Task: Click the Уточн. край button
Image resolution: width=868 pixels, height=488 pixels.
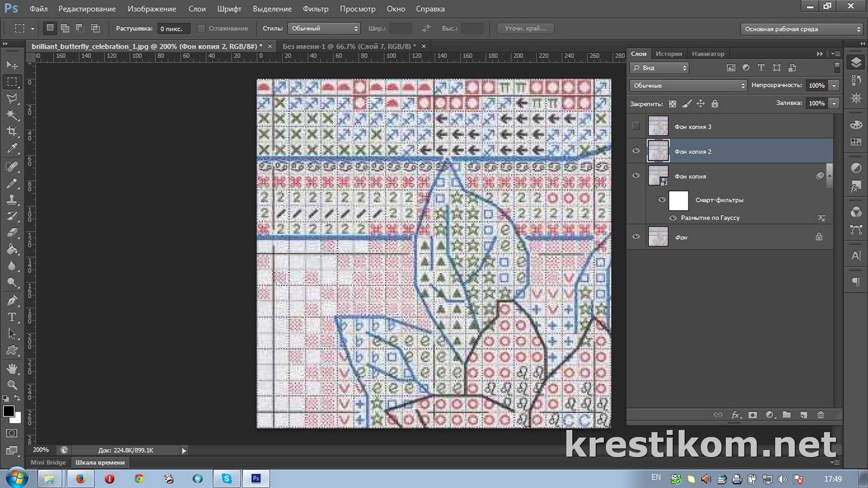Action: click(525, 29)
